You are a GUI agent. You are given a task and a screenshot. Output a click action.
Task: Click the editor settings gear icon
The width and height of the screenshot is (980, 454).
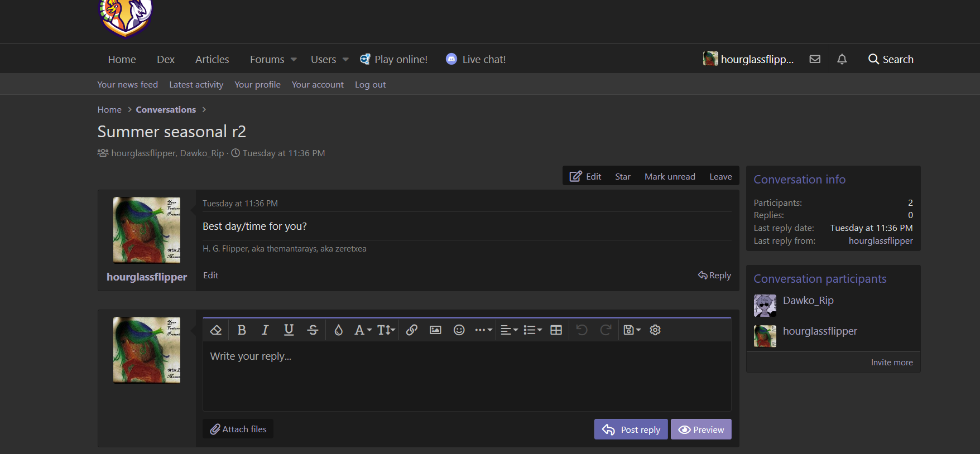[655, 330]
